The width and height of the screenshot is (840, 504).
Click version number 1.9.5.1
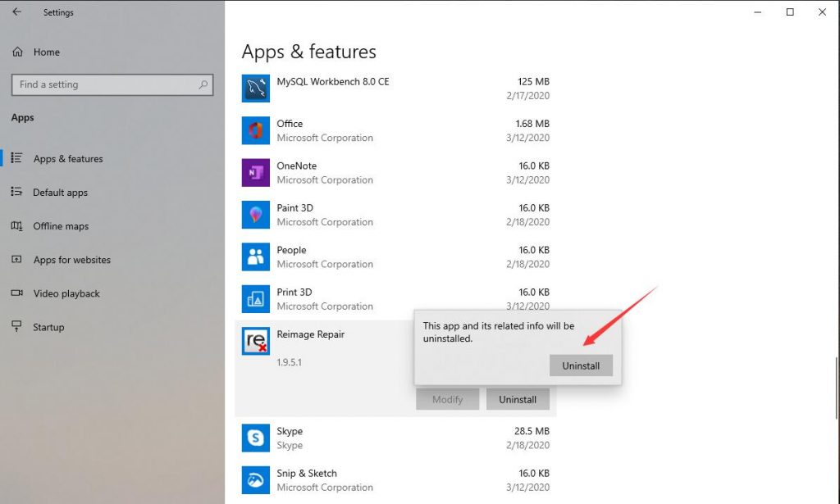tap(289, 362)
